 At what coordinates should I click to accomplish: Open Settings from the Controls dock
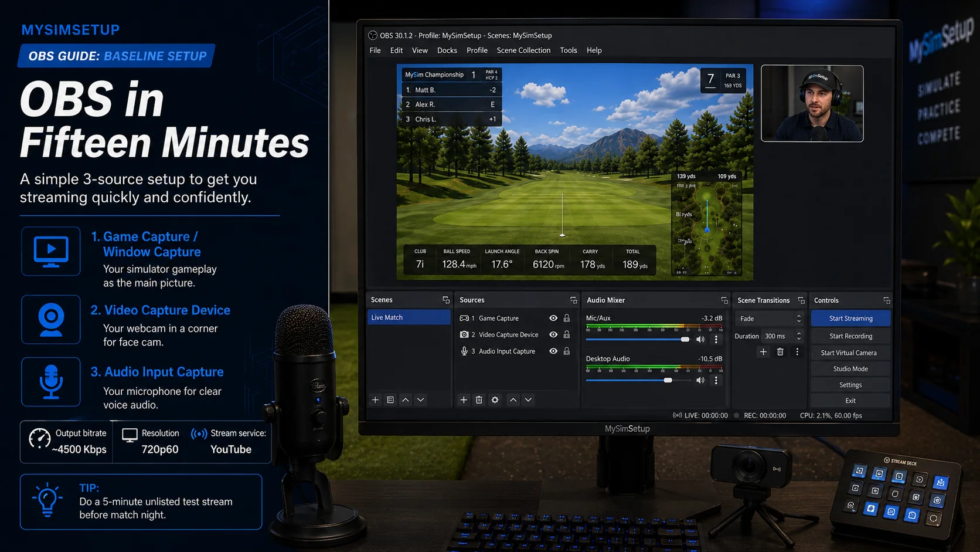point(850,385)
